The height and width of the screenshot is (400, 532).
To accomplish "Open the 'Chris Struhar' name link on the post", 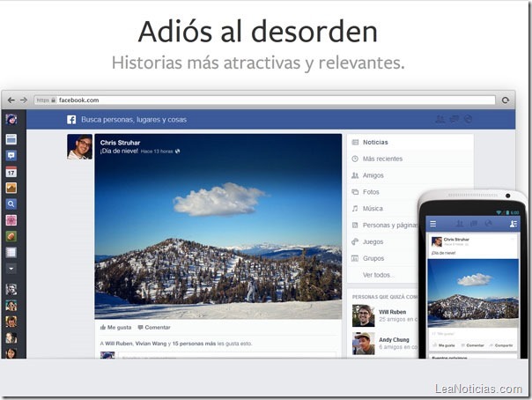I will 120,143.
